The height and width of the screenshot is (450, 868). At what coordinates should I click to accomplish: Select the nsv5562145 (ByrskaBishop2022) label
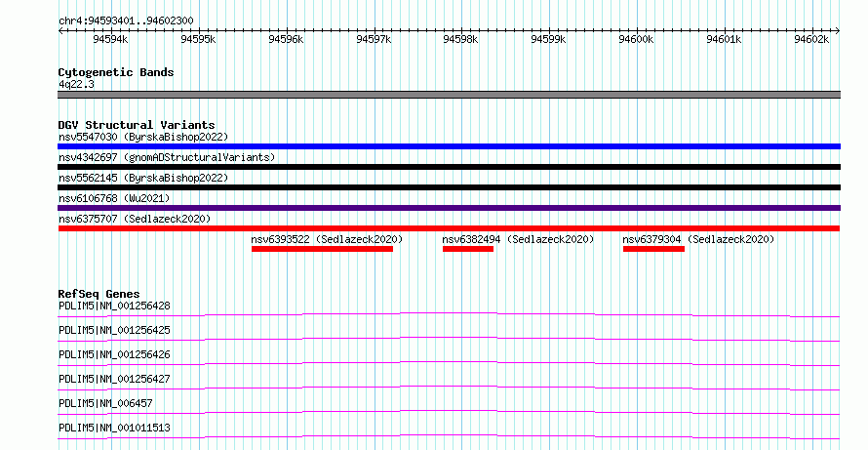tap(143, 178)
